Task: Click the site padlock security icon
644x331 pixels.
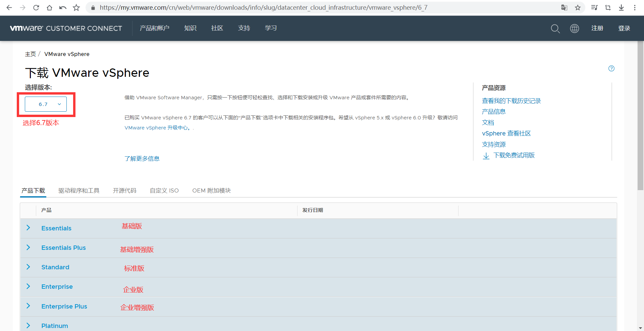Action: (93, 8)
